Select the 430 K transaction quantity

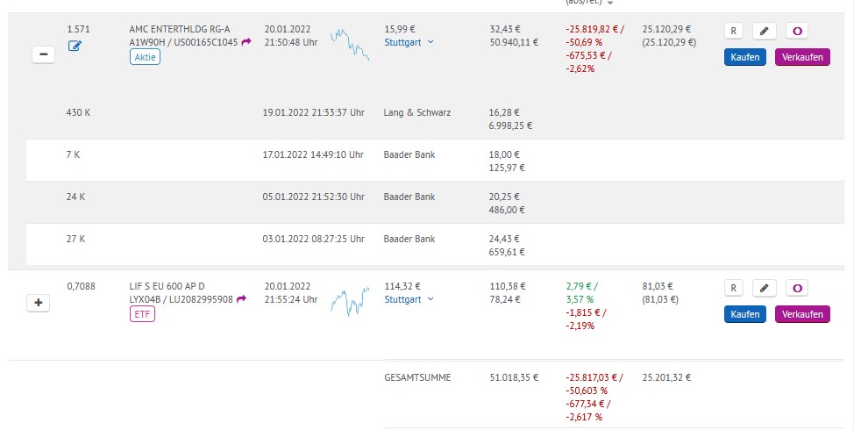tap(78, 112)
